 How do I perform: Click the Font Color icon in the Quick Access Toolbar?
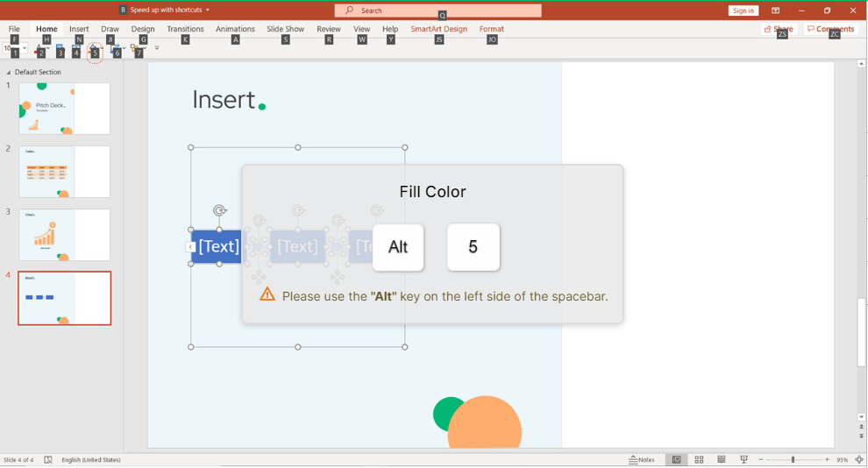pyautogui.click(x=39, y=49)
